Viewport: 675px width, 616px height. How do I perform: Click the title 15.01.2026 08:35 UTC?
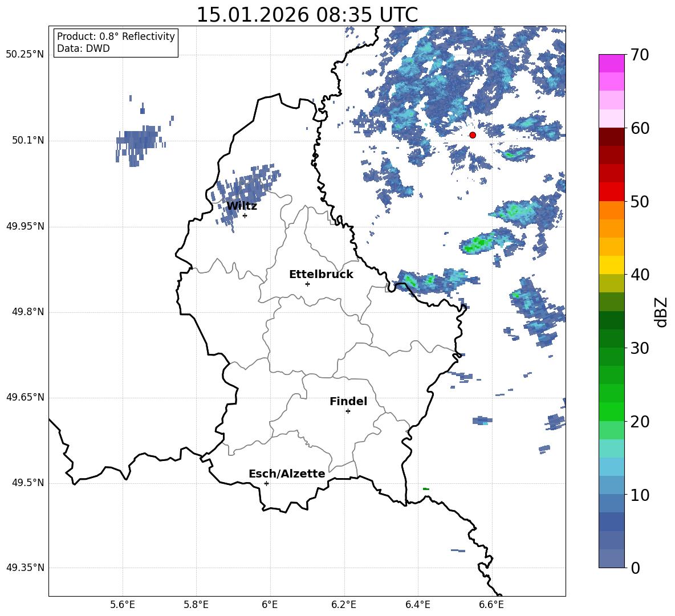[307, 15]
